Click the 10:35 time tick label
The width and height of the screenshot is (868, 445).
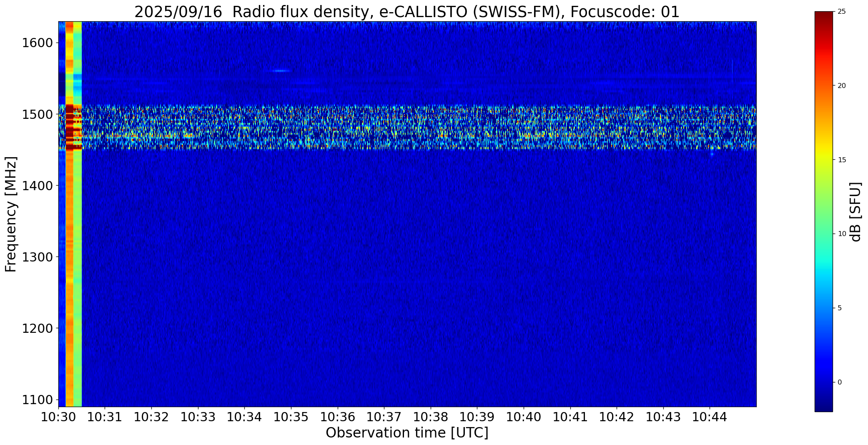coord(291,417)
